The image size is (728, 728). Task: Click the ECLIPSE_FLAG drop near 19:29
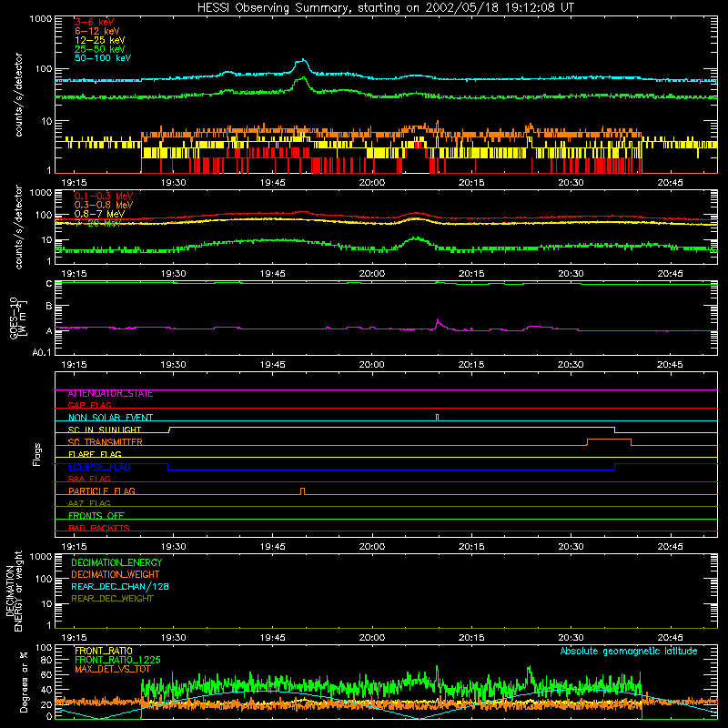pyautogui.click(x=168, y=467)
